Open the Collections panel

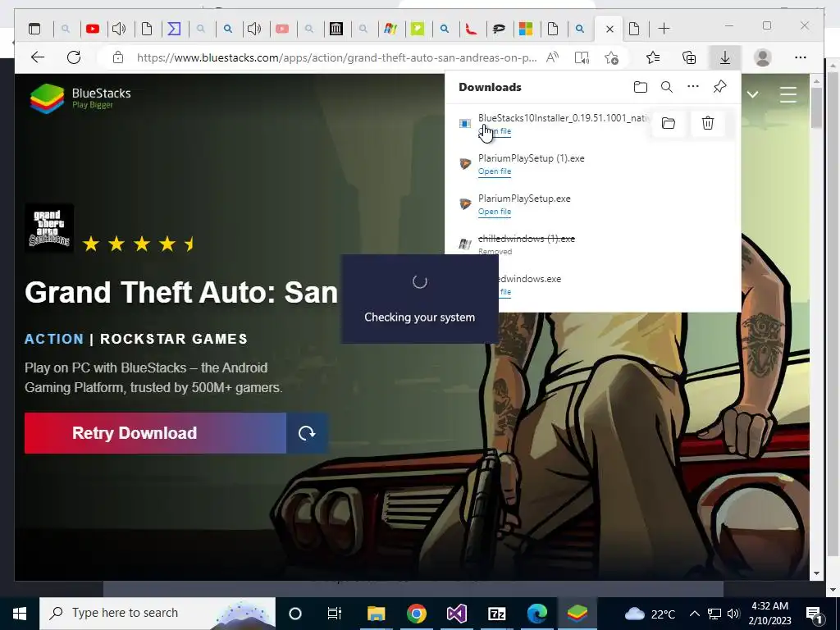click(689, 57)
